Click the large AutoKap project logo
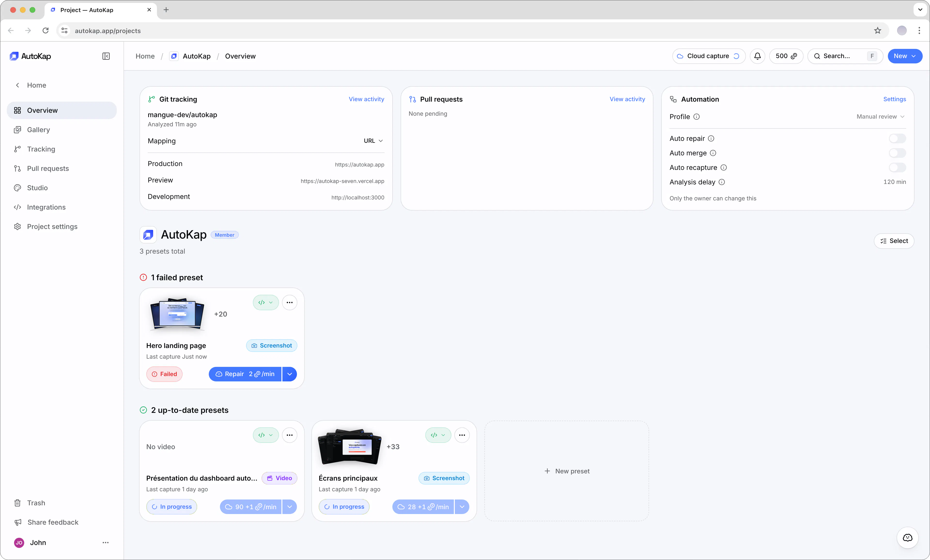This screenshot has height=560, width=930. pos(148,235)
